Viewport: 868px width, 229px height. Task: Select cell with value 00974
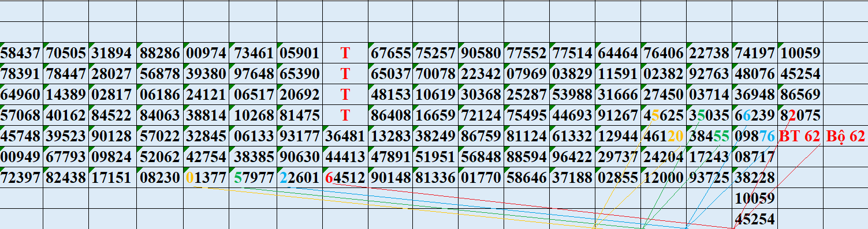[206, 54]
